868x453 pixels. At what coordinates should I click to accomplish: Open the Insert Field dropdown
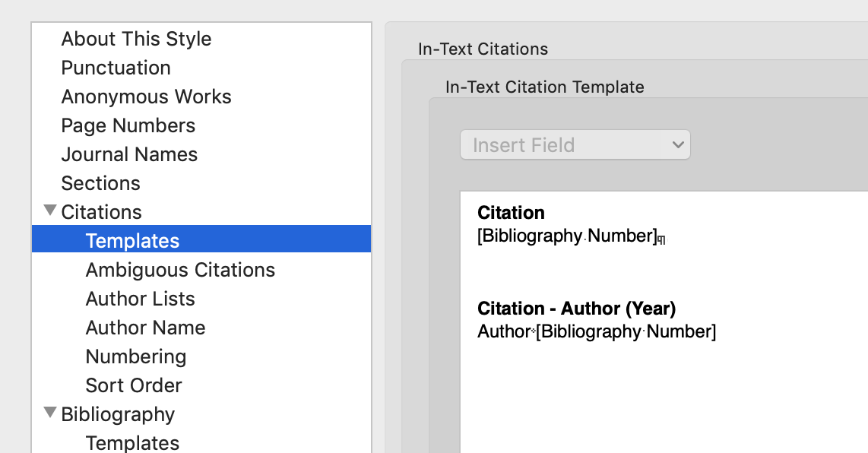tap(575, 145)
